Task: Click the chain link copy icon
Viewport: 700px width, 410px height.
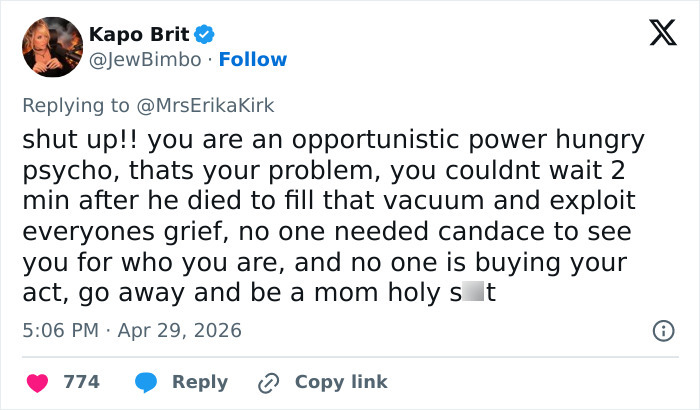Action: point(268,382)
